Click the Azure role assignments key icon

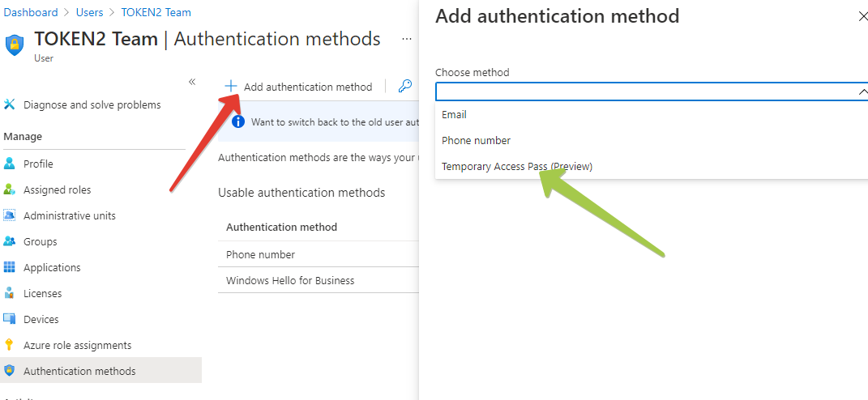[9, 345]
